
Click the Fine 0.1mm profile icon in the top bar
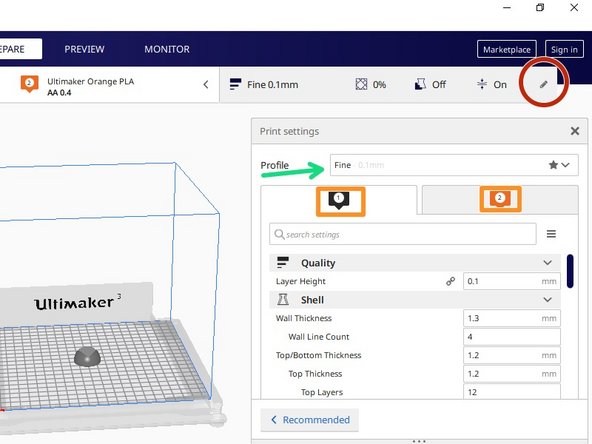(x=235, y=84)
